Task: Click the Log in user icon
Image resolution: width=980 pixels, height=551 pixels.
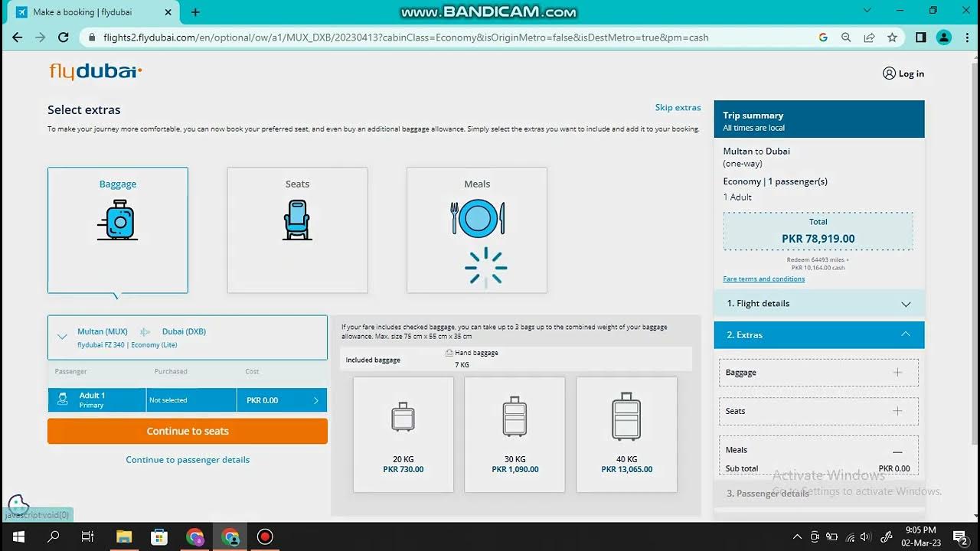Action: click(889, 73)
